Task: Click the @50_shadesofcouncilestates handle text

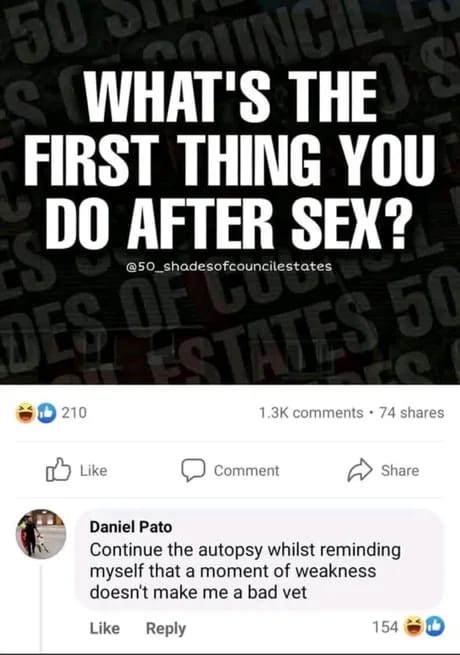Action: 229,266
